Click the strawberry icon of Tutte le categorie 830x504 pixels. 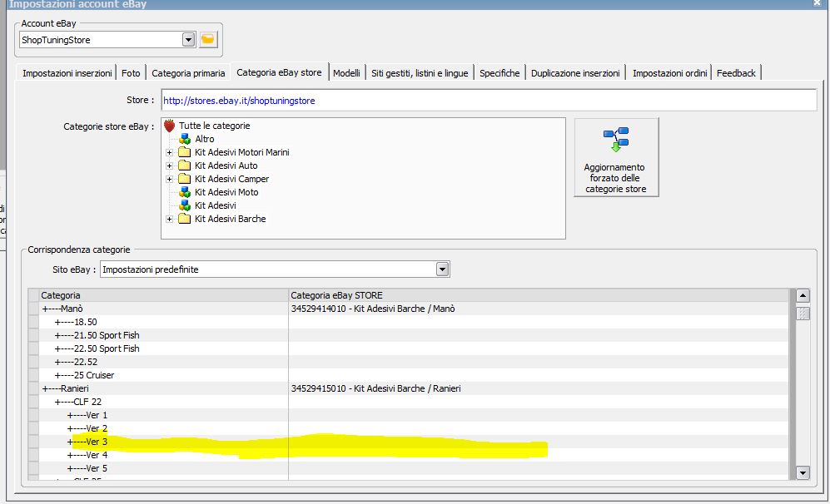point(169,126)
